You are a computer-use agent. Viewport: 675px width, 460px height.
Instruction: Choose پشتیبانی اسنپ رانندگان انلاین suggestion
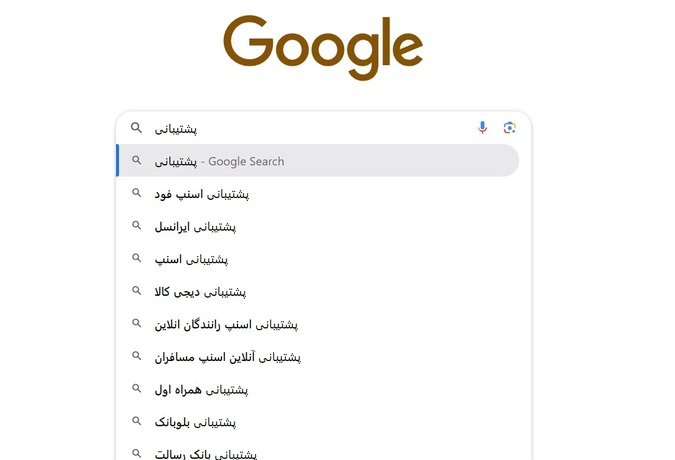[318, 324]
